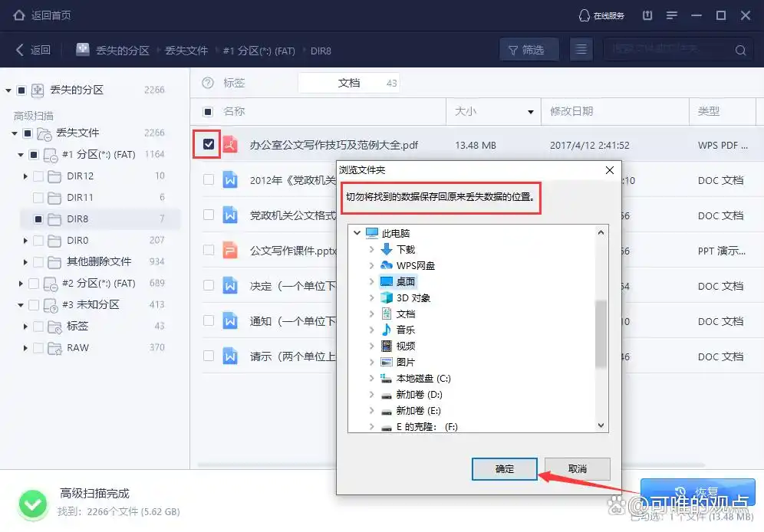
Task: Open the 在线服务 online service icon
Action: point(584,15)
